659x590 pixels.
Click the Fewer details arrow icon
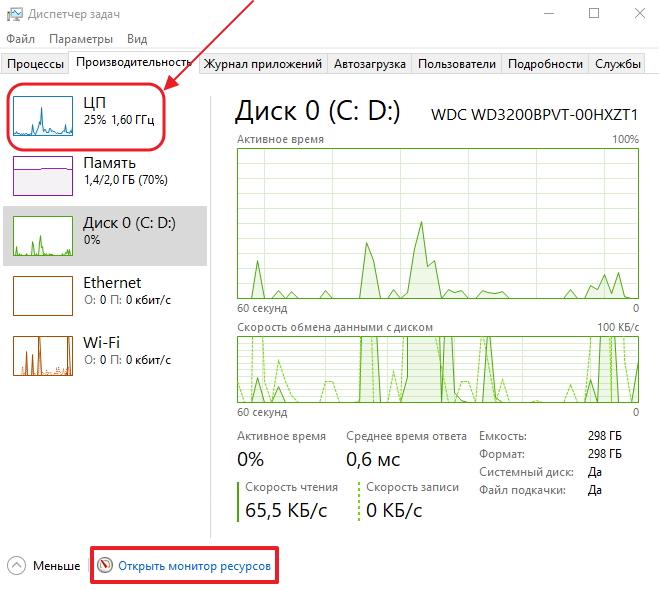tap(17, 566)
